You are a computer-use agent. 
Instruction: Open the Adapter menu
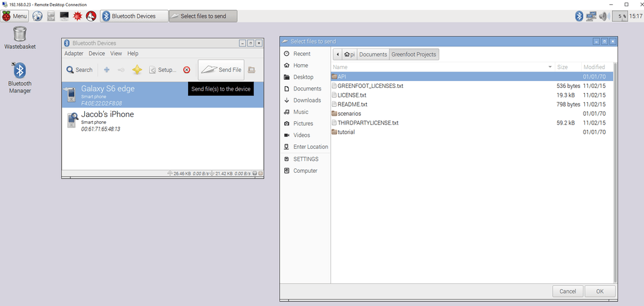(74, 53)
